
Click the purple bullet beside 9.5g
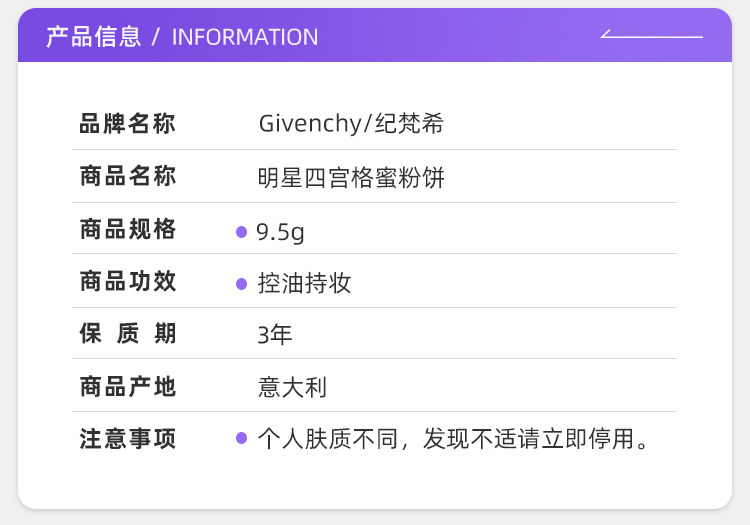point(241,232)
